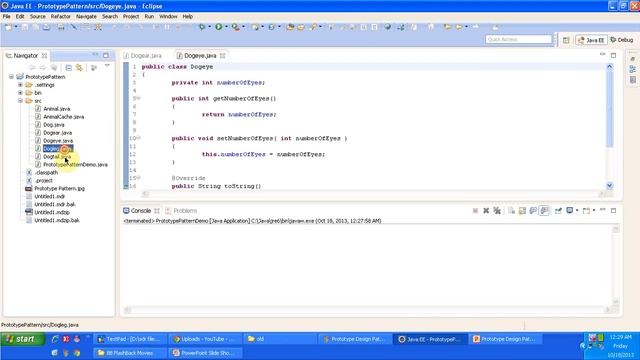Click Remove Launch X icon in Console
Image resolution: width=640 pixels, height=360 pixels.
(x=486, y=211)
